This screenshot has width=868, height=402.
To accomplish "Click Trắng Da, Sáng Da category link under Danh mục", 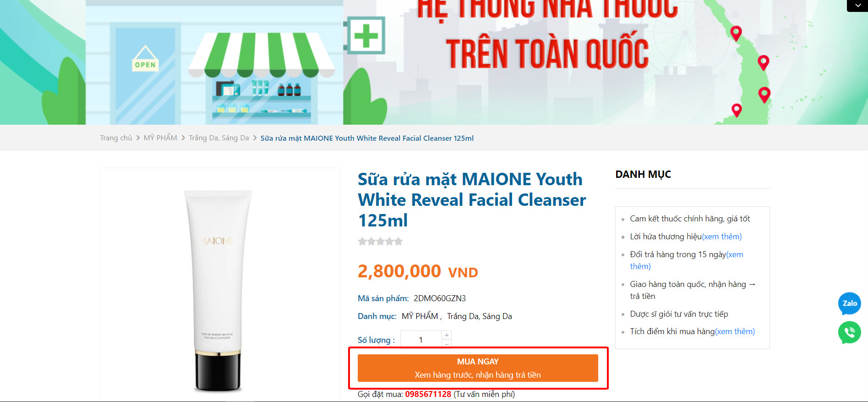I will point(480,316).
